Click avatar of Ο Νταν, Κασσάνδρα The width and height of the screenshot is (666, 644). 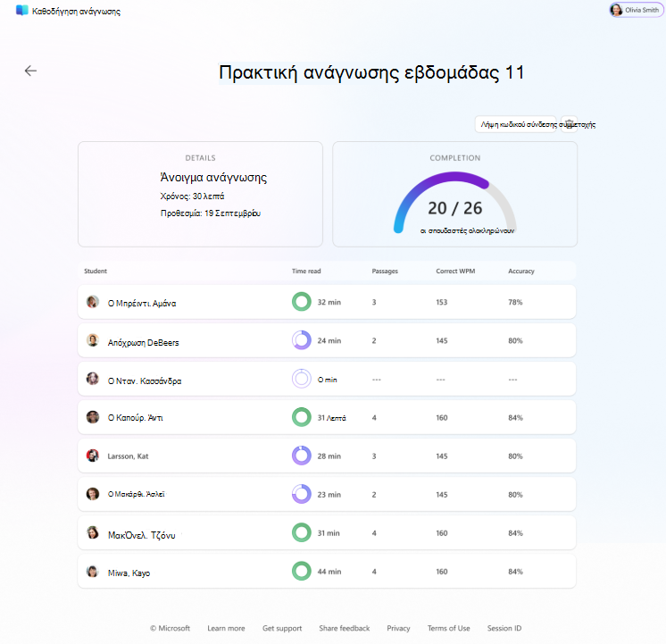pos(93,379)
